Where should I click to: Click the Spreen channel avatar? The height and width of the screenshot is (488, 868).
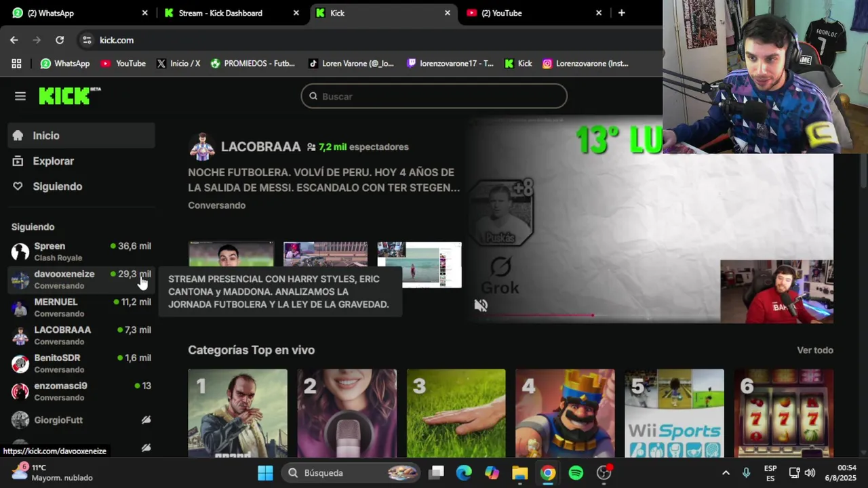click(x=20, y=252)
